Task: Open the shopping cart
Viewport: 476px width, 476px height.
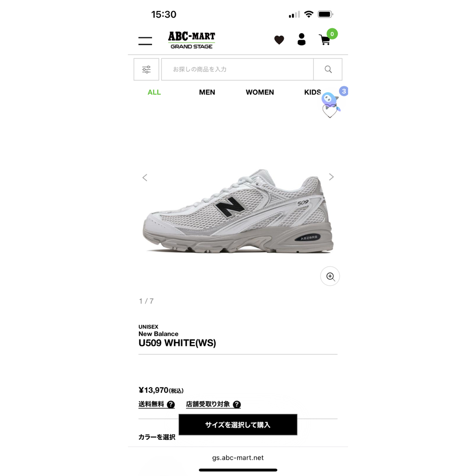Action: click(325, 40)
